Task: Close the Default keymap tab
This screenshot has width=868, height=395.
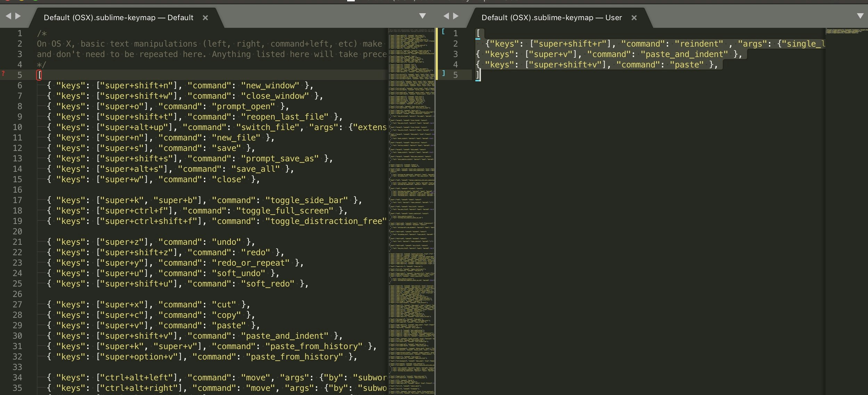Action: [205, 18]
